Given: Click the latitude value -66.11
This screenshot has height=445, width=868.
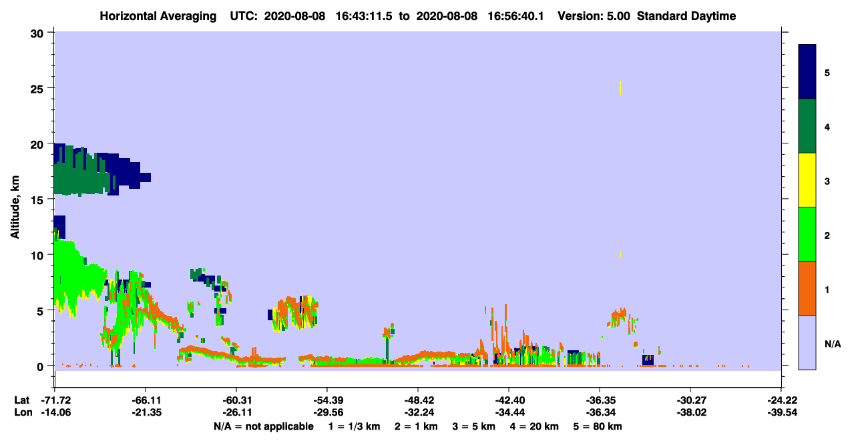Looking at the screenshot, I should [x=146, y=400].
